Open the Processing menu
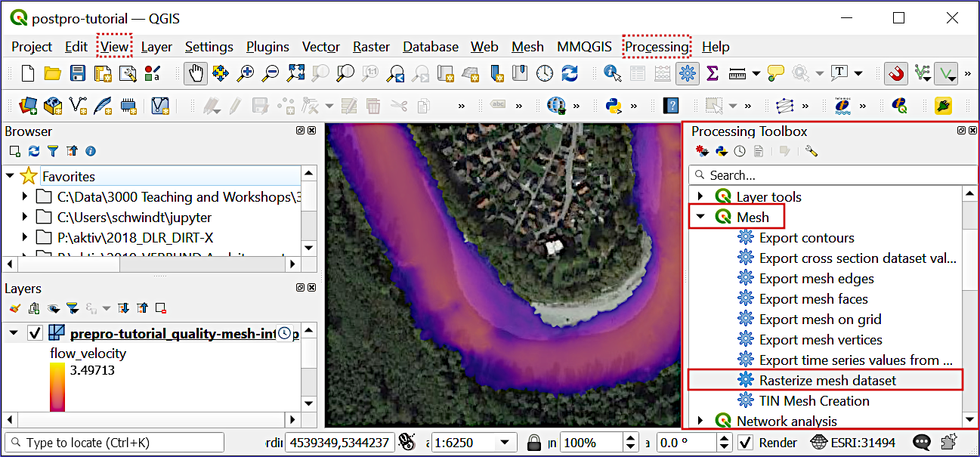Viewport: 980px width, 457px height. [657, 46]
